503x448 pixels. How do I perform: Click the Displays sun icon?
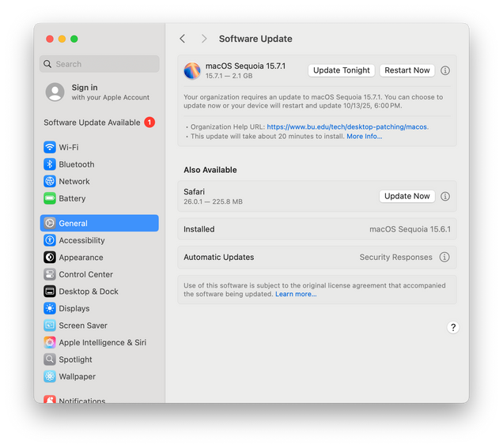(50, 308)
